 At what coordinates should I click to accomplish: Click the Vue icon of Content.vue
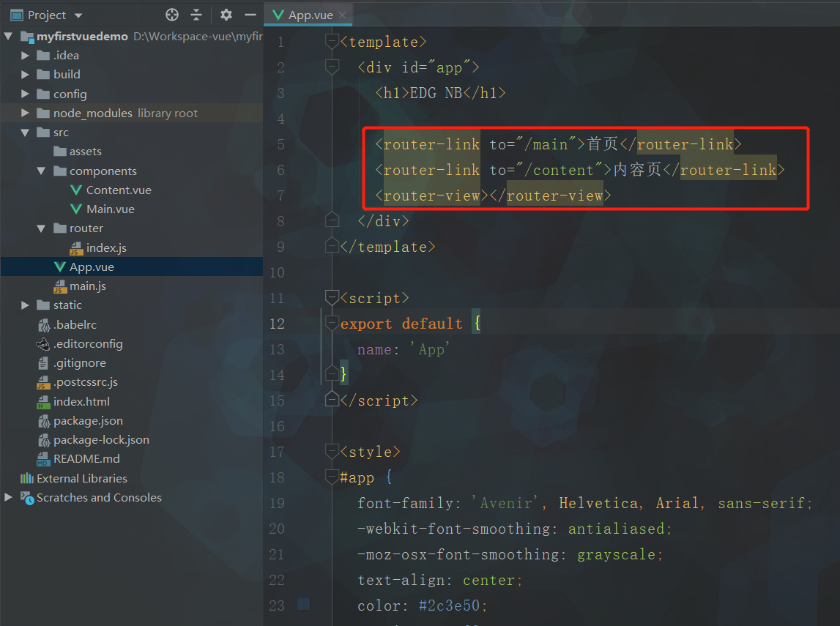click(77, 190)
